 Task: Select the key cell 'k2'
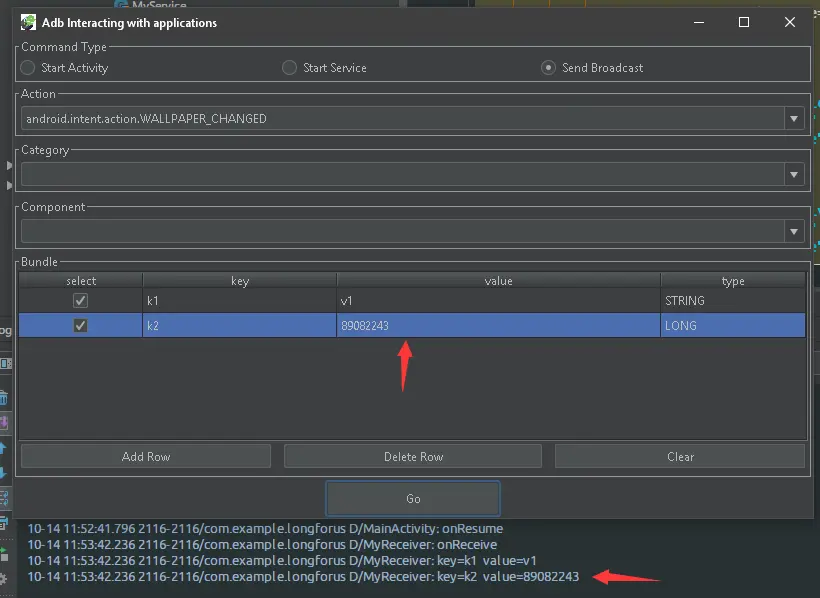(240, 325)
